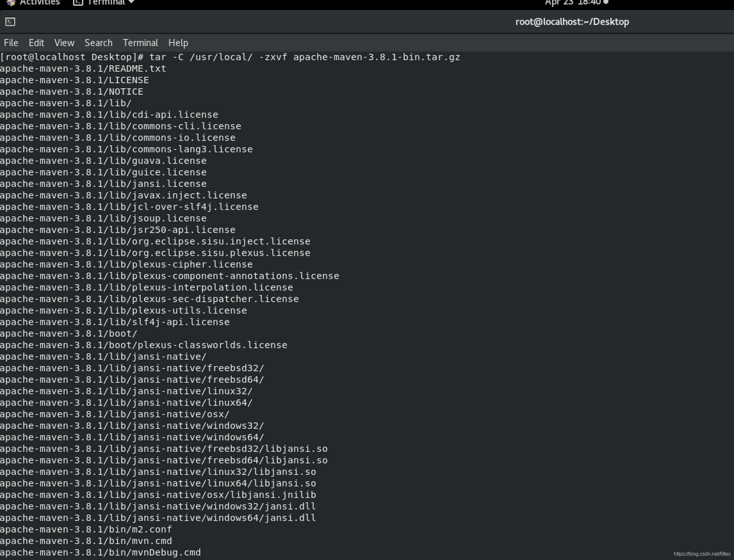Click the plexus-classworlds.license line
The height and width of the screenshot is (560, 734).
tap(144, 345)
